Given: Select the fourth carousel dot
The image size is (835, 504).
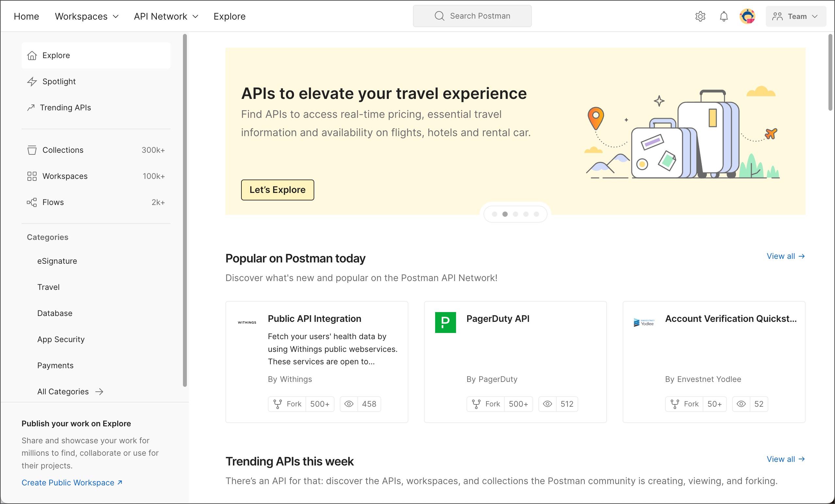Looking at the screenshot, I should point(526,214).
